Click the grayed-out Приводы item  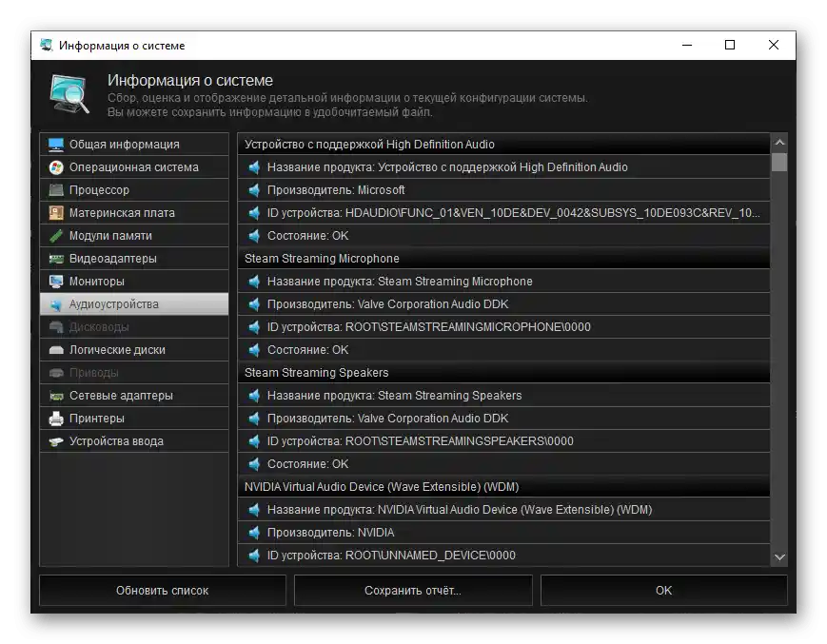click(134, 373)
